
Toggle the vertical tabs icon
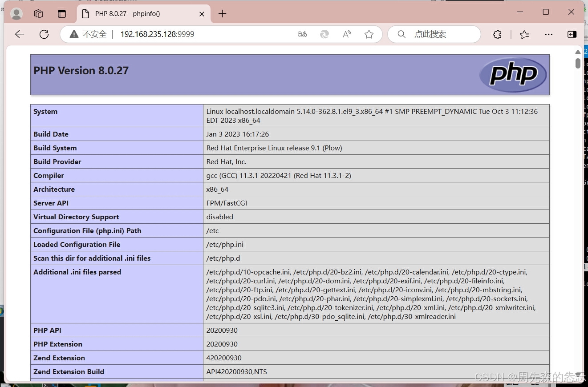62,14
